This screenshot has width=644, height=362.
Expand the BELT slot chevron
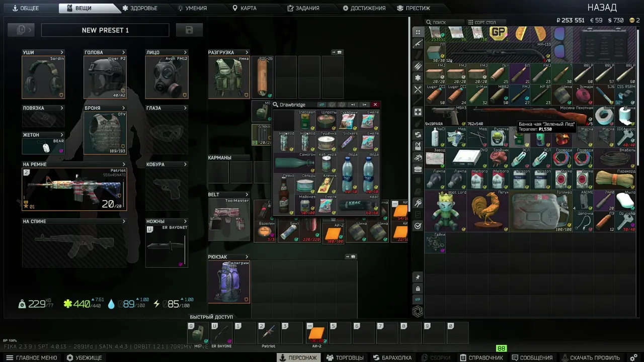pyautogui.click(x=247, y=195)
